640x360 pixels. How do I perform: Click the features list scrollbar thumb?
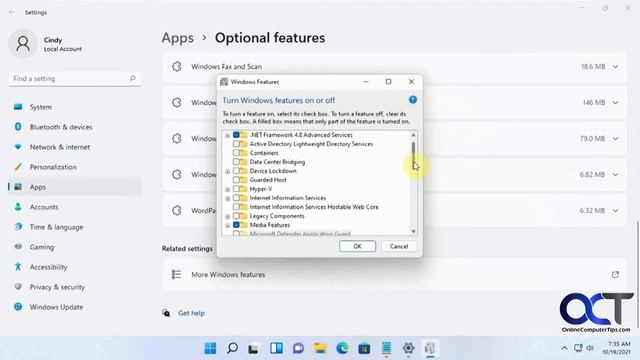(x=413, y=153)
